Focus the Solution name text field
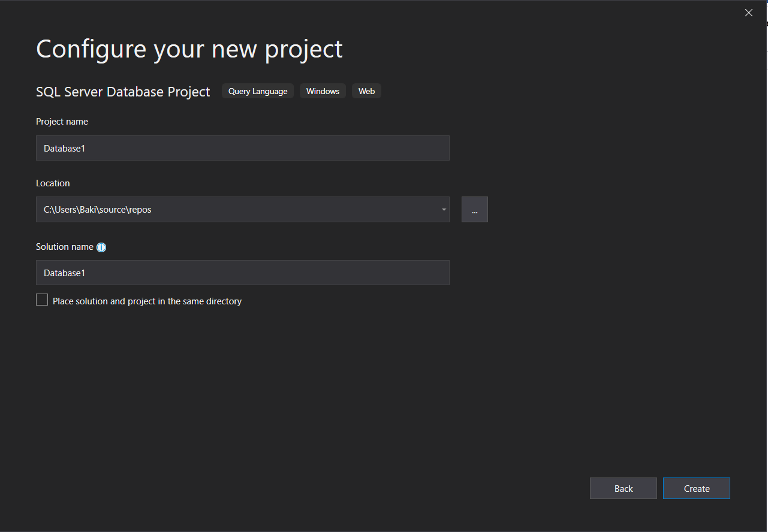This screenshot has width=768, height=532. coord(242,273)
